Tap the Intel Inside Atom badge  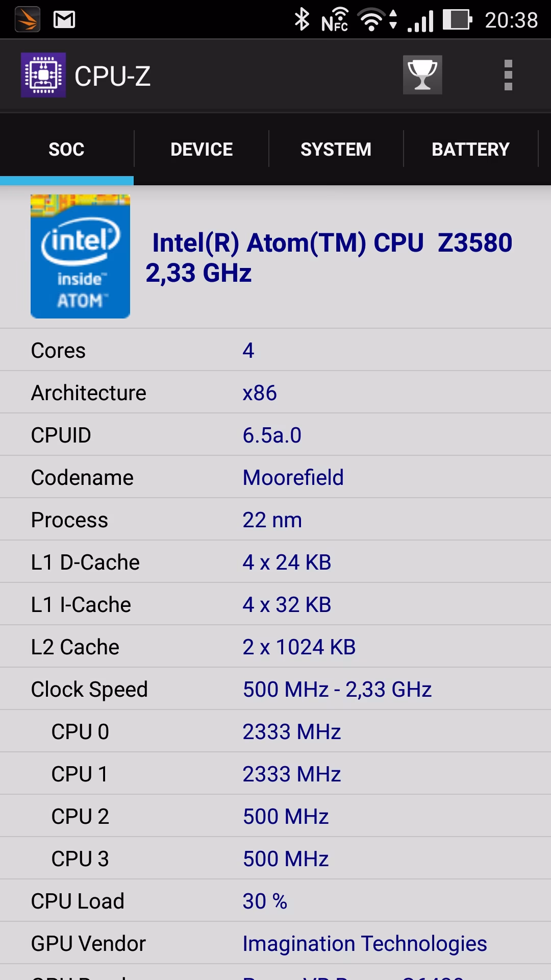tap(80, 256)
